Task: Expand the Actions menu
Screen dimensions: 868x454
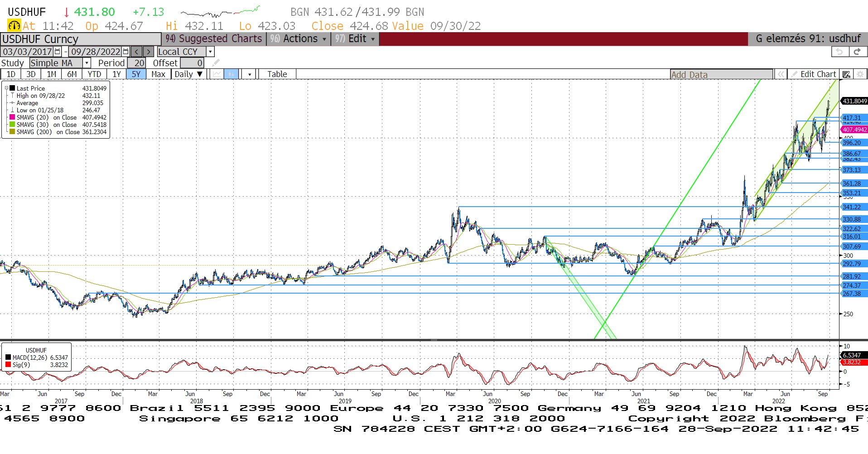Action: pyautogui.click(x=298, y=39)
